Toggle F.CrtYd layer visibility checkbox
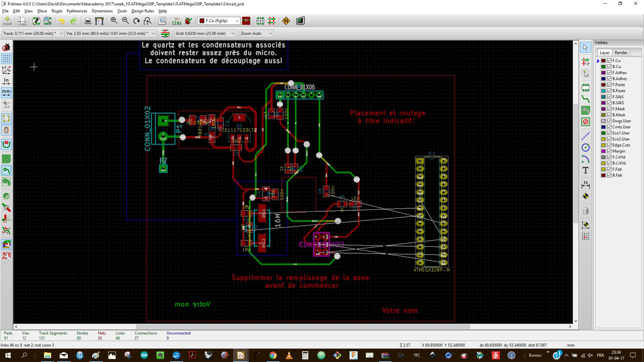The image size is (644, 362). pos(610,157)
